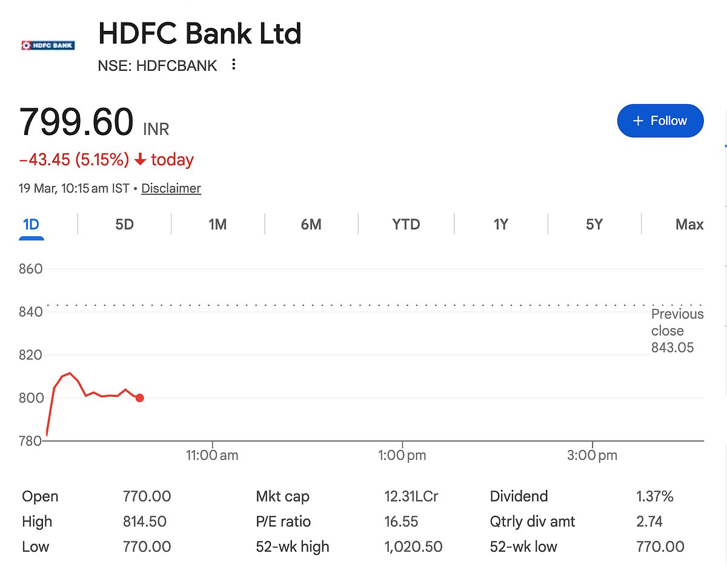This screenshot has width=727, height=588.
Task: Click the NSE: HDFCBANK ticker text
Action: click(158, 66)
